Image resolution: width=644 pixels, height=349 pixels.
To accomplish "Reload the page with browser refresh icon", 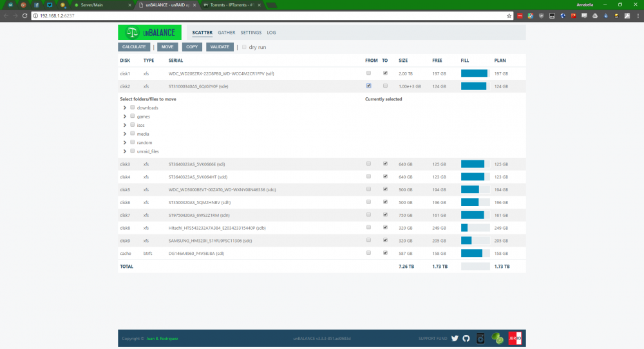I will pyautogui.click(x=24, y=15).
